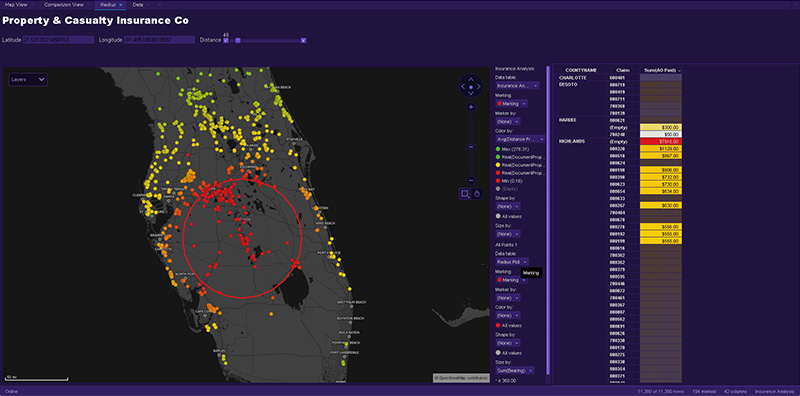Click the green Max (276.31) color point

[x=498, y=148]
